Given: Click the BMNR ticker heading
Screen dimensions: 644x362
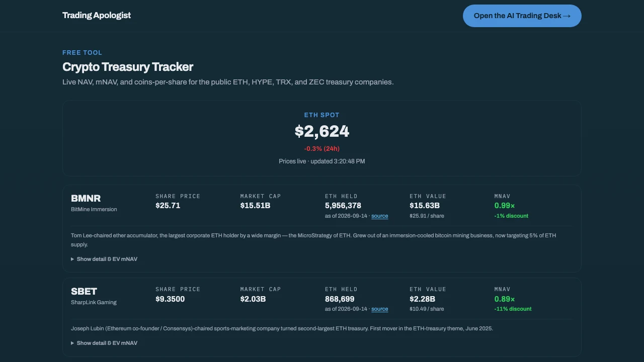Looking at the screenshot, I should click(86, 198).
